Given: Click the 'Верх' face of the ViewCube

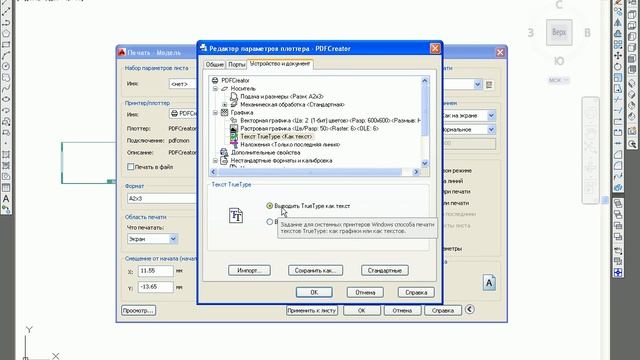Looking at the screenshot, I should (x=559, y=32).
